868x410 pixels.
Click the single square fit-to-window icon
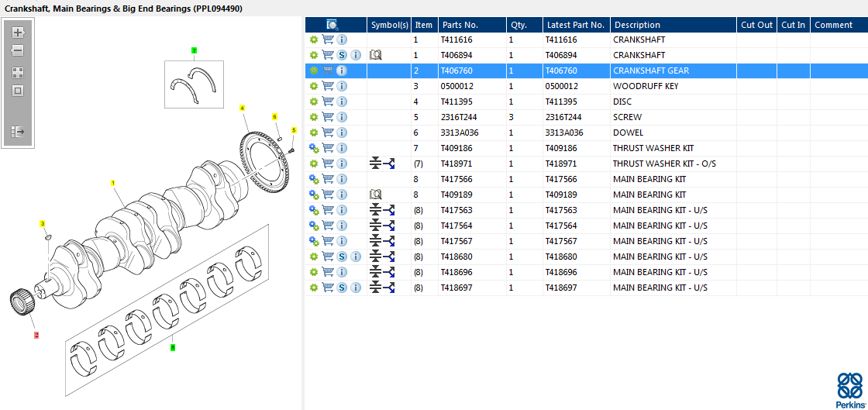[x=18, y=91]
